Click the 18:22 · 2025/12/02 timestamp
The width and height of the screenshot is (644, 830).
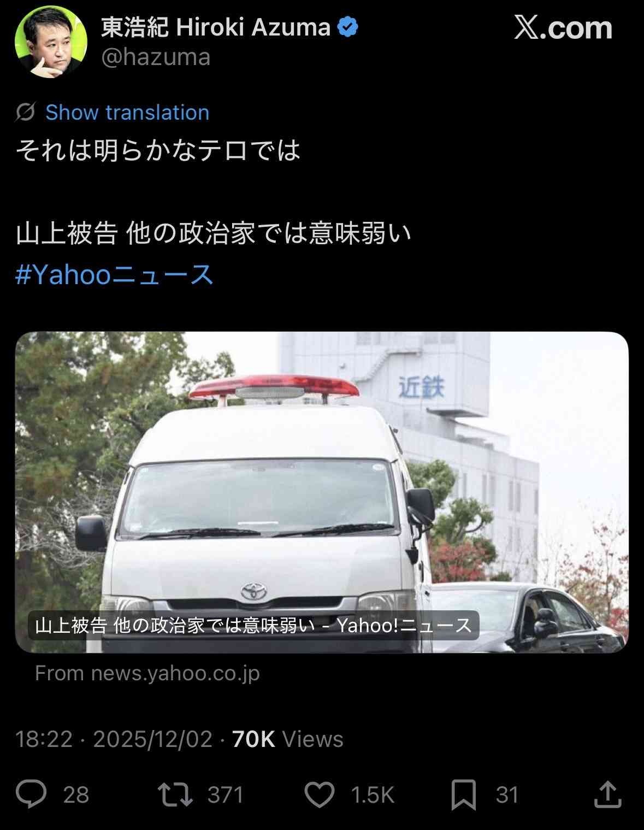(x=114, y=739)
